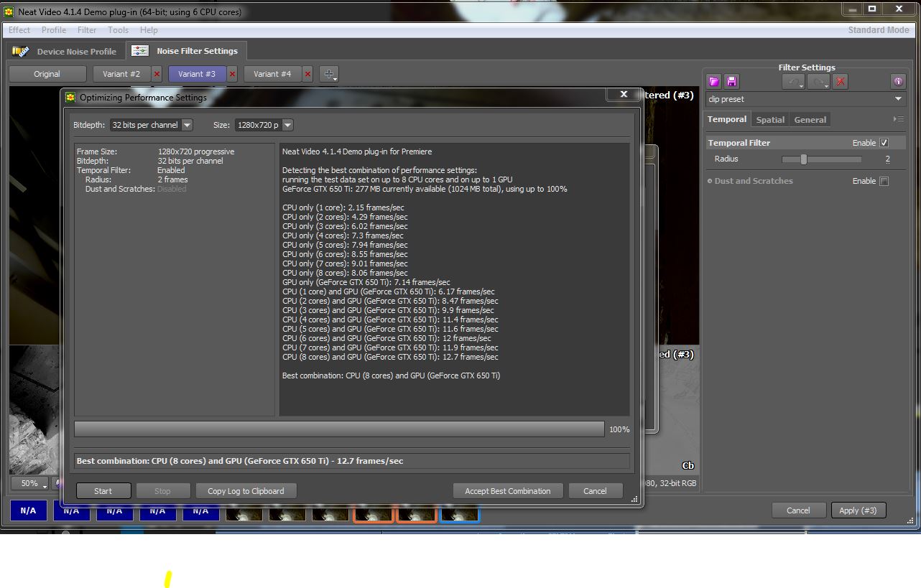
Task: Click the undo arrow in Filter Settings
Action: tap(795, 82)
